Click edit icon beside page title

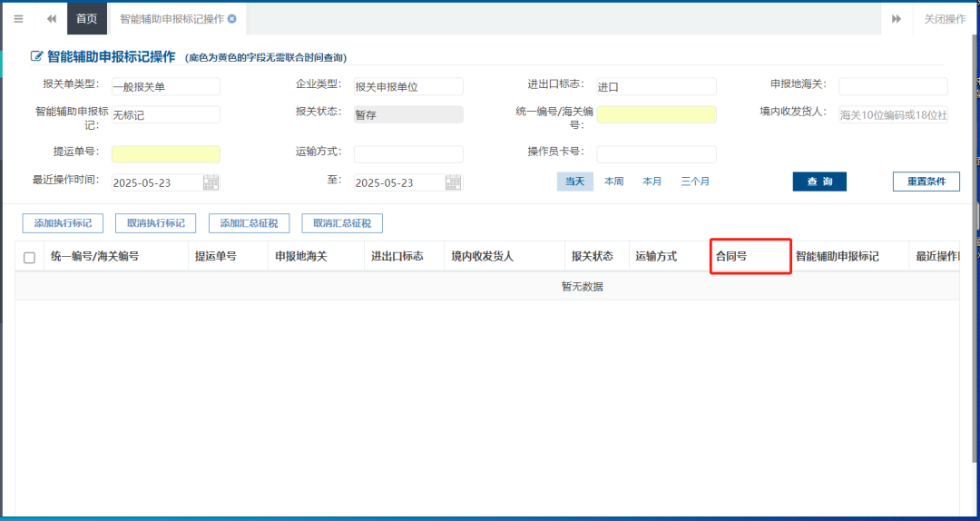coord(36,57)
